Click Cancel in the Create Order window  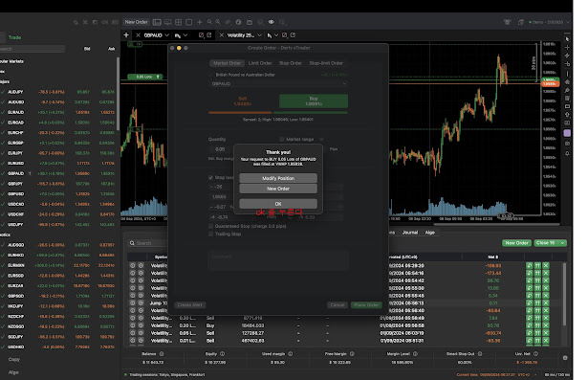(x=338, y=305)
